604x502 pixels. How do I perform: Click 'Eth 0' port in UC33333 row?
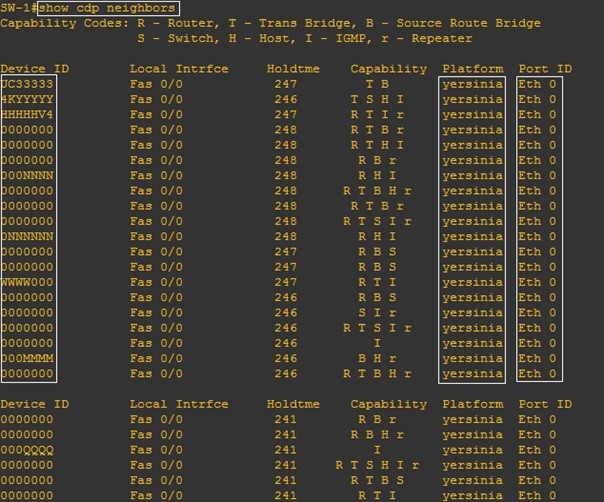coord(537,84)
